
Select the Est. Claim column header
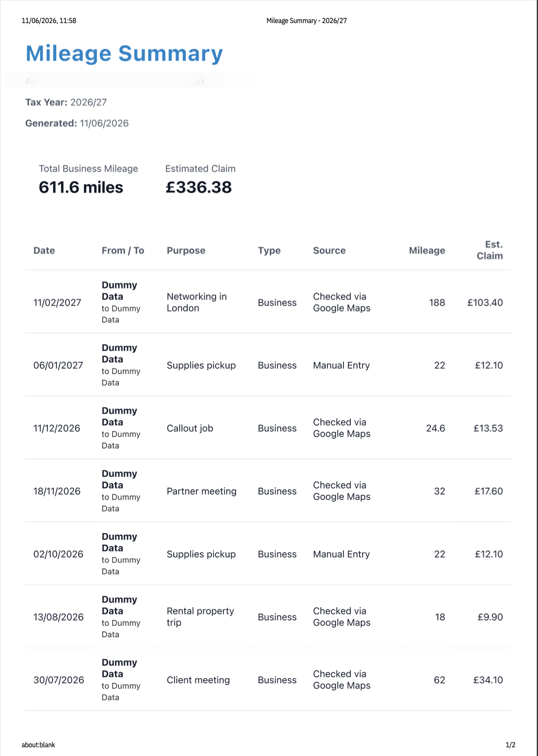point(490,250)
